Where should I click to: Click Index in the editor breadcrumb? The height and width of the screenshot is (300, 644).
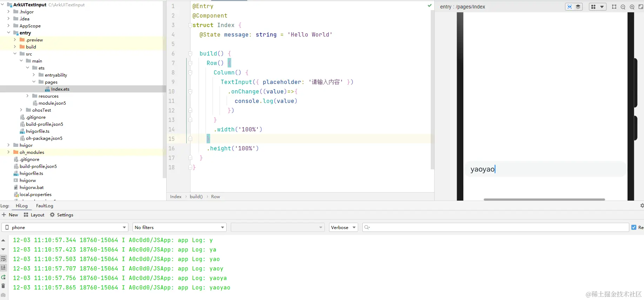coord(176,197)
